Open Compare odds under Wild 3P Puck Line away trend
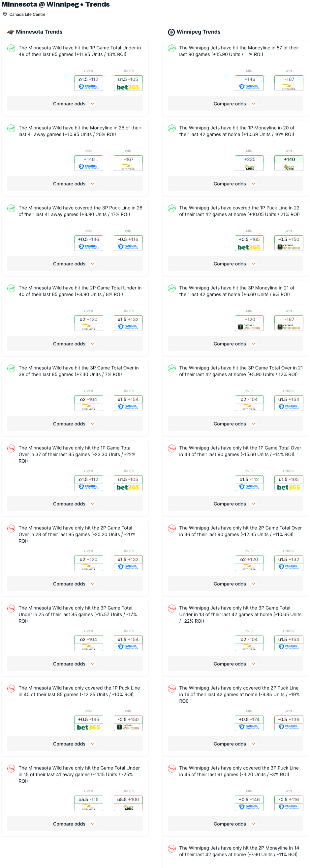310x868 pixels. (x=75, y=264)
